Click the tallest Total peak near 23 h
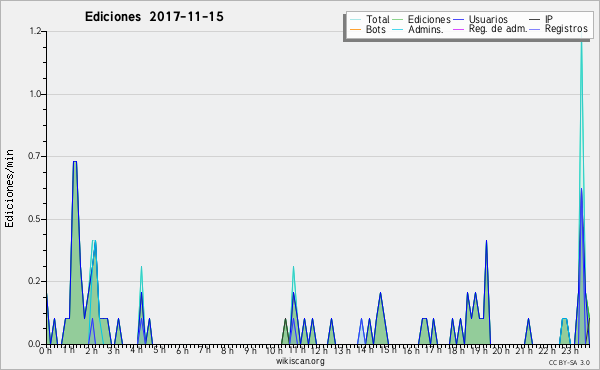Image resolution: width=600 pixels, height=370 pixels. (582, 42)
